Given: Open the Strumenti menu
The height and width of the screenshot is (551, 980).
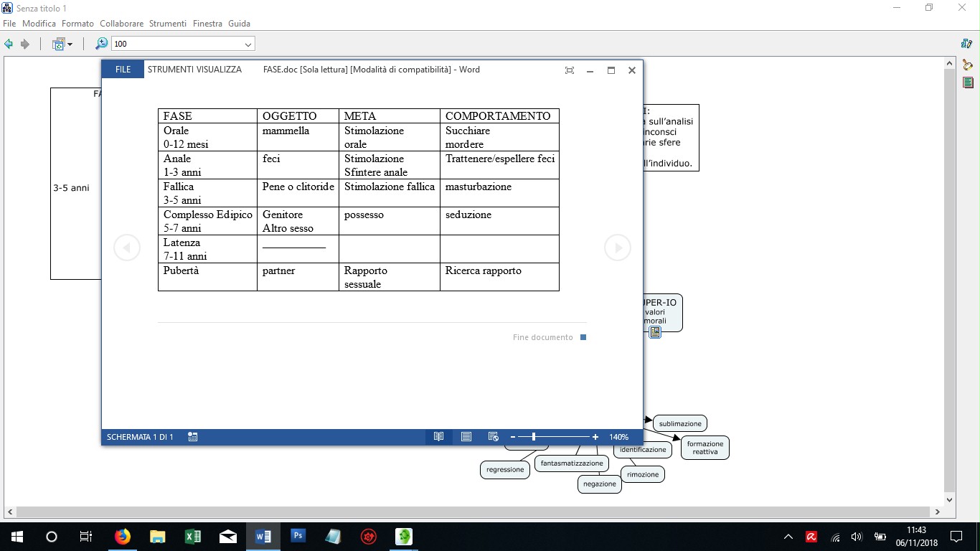Looking at the screenshot, I should pos(168,24).
